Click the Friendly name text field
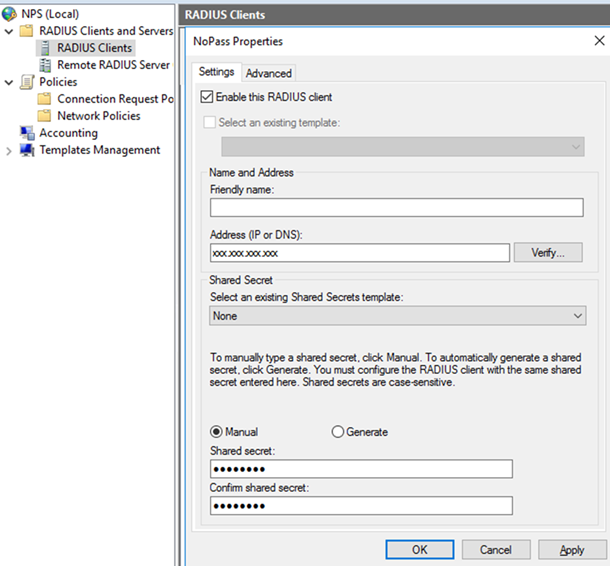This screenshot has height=566, width=610. pos(396,208)
